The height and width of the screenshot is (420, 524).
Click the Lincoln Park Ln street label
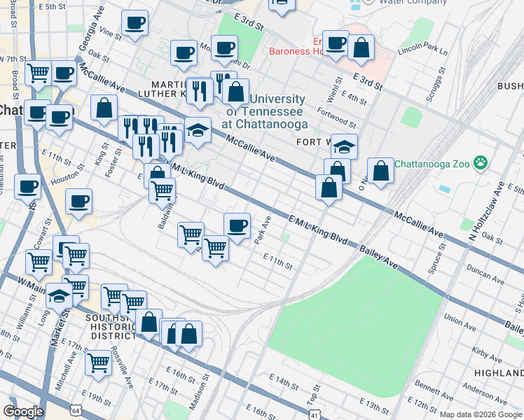pyautogui.click(x=422, y=48)
